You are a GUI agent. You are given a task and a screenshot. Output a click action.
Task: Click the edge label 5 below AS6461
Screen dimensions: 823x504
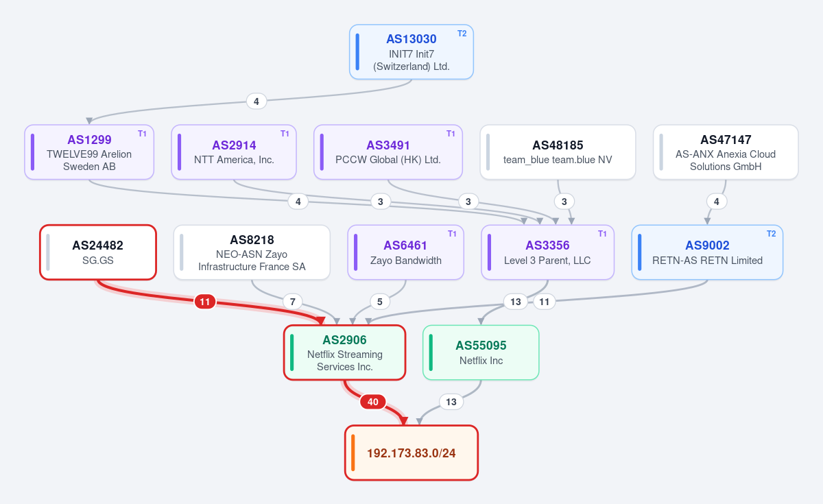coord(380,302)
